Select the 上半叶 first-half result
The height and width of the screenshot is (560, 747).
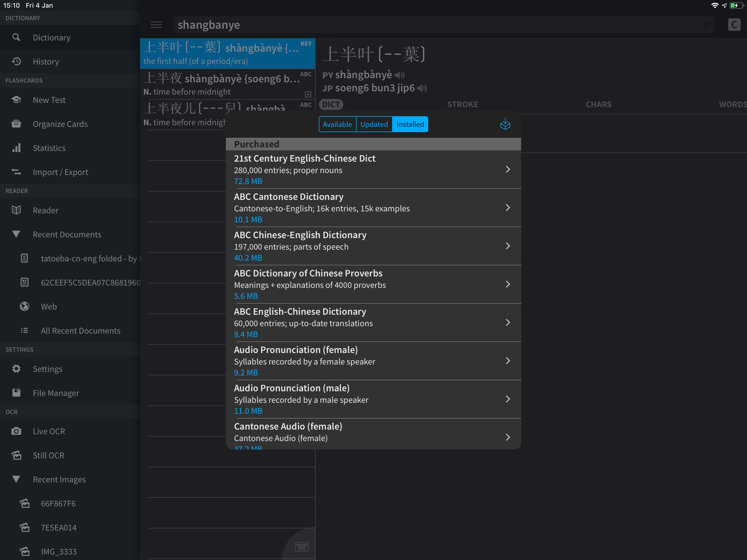point(227,54)
